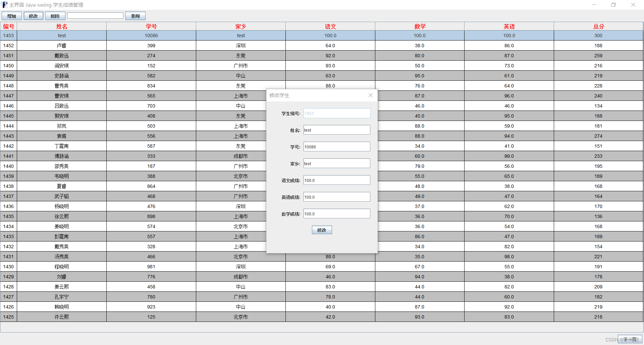Screen dimensions: 644x345
Task: Focus the search text field beside 查询
Action: pyautogui.click(x=95, y=16)
